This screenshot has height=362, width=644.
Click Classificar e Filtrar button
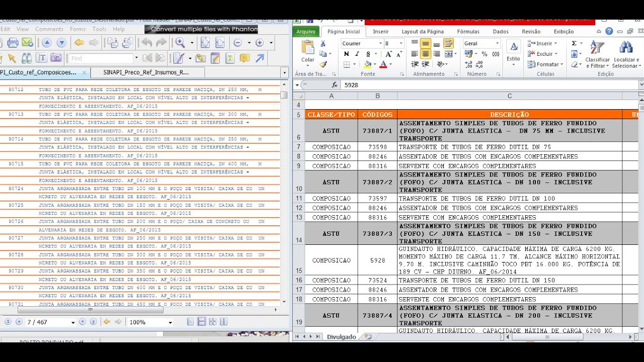598,54
